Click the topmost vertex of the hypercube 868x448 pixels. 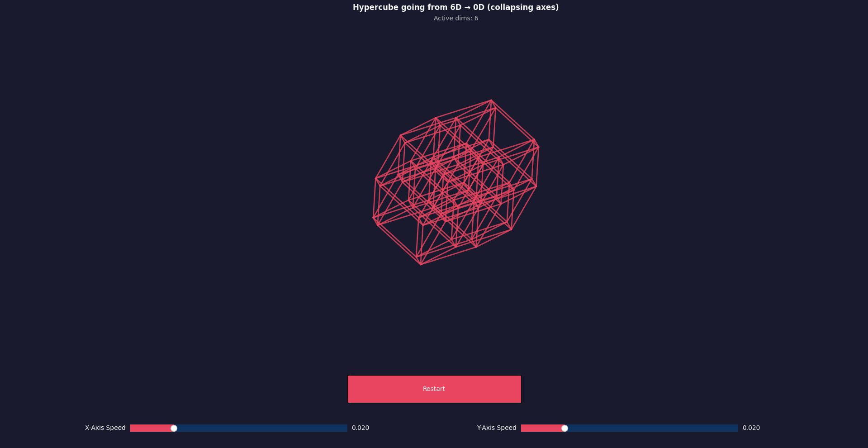(x=491, y=100)
